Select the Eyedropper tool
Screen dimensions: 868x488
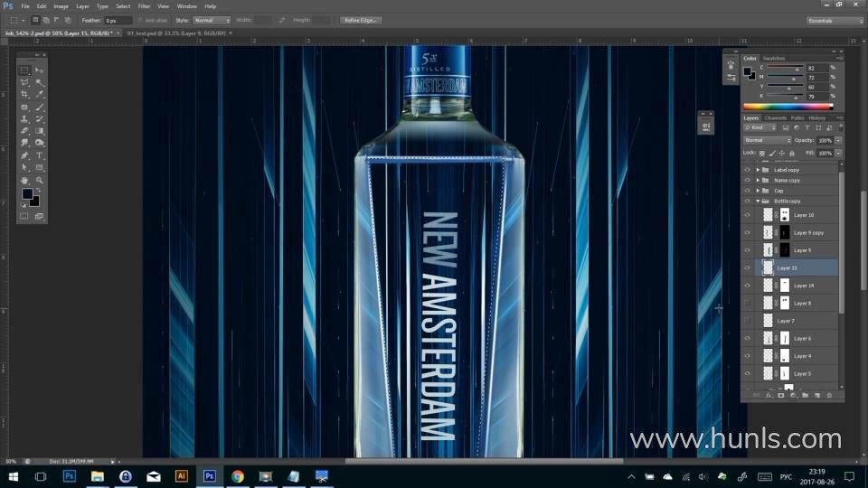[39, 95]
